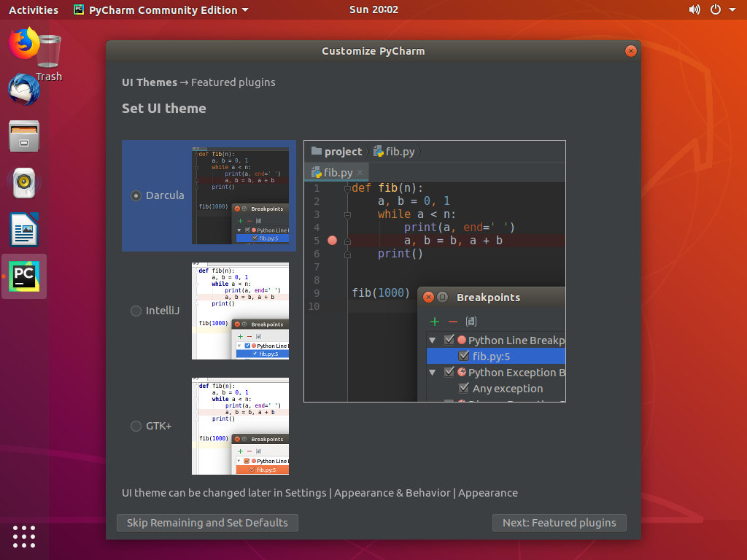Click the Darcula theme thumbnail
The image size is (747, 560).
[240, 195]
